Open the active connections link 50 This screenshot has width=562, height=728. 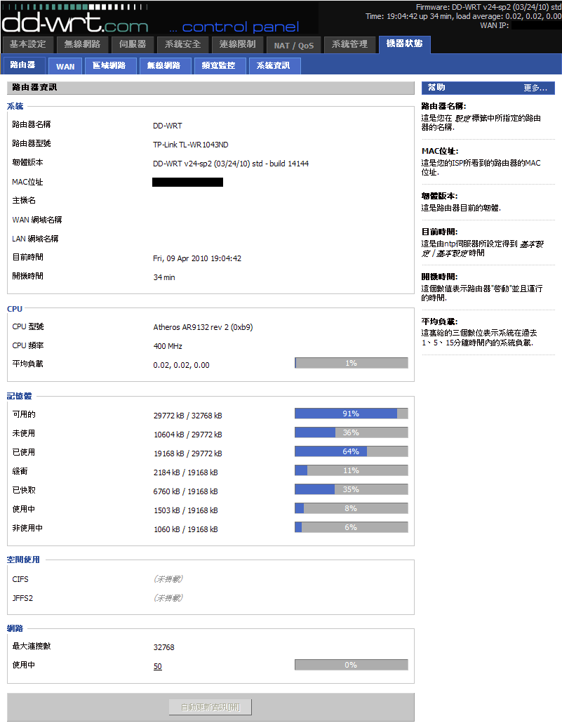coord(158,666)
